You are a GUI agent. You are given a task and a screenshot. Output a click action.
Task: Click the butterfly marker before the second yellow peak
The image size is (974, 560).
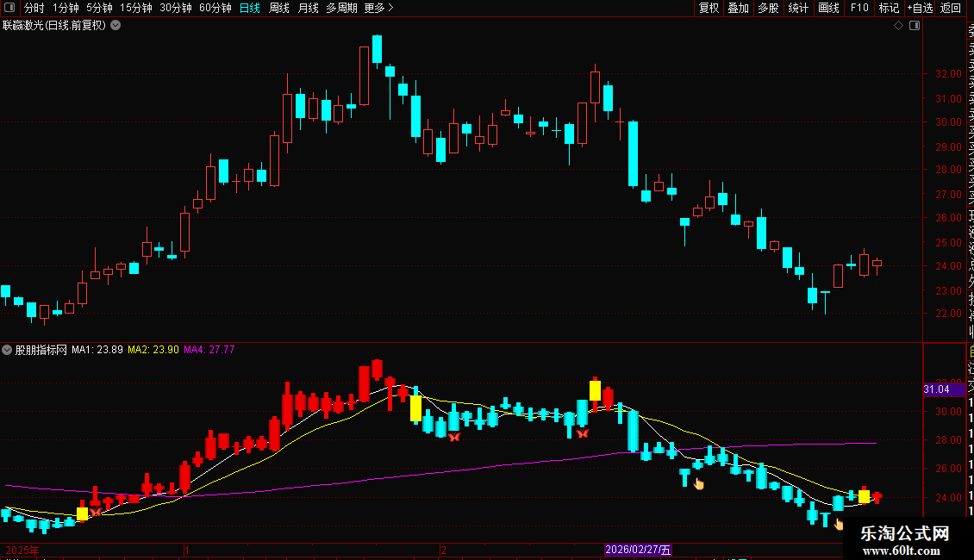point(582,433)
